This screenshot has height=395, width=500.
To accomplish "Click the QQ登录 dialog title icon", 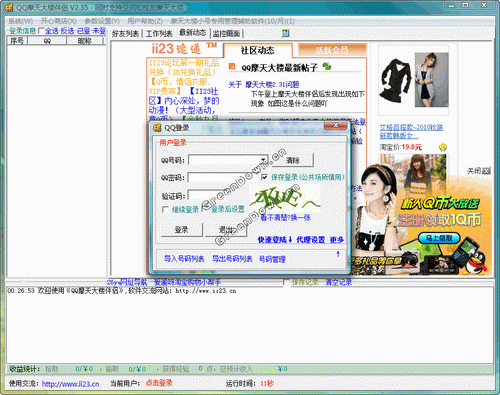I will point(157,128).
